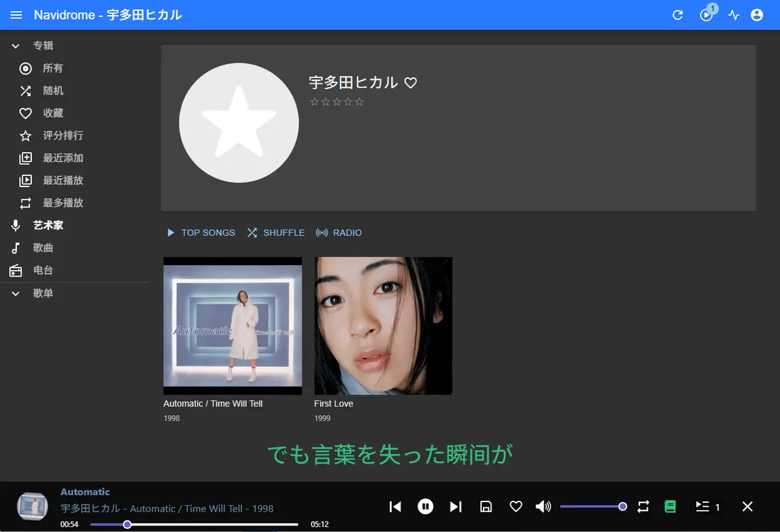Start artist RADIO
The image size is (780, 532).
(x=339, y=233)
